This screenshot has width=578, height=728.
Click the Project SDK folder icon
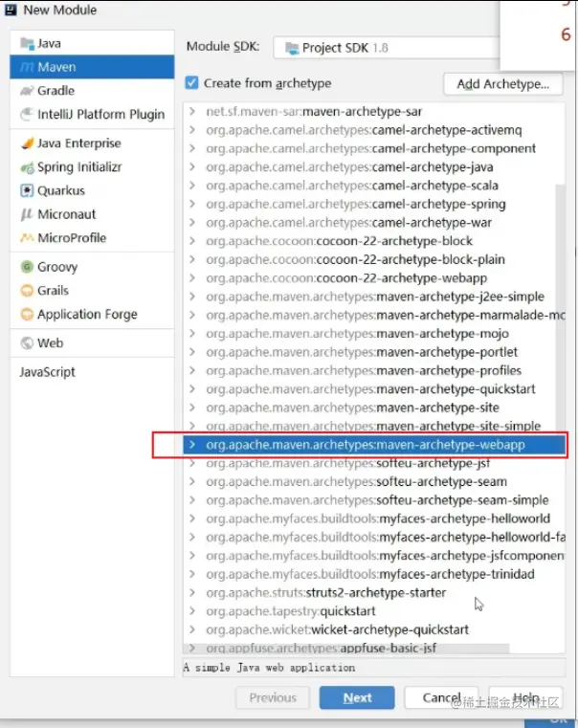click(292, 48)
